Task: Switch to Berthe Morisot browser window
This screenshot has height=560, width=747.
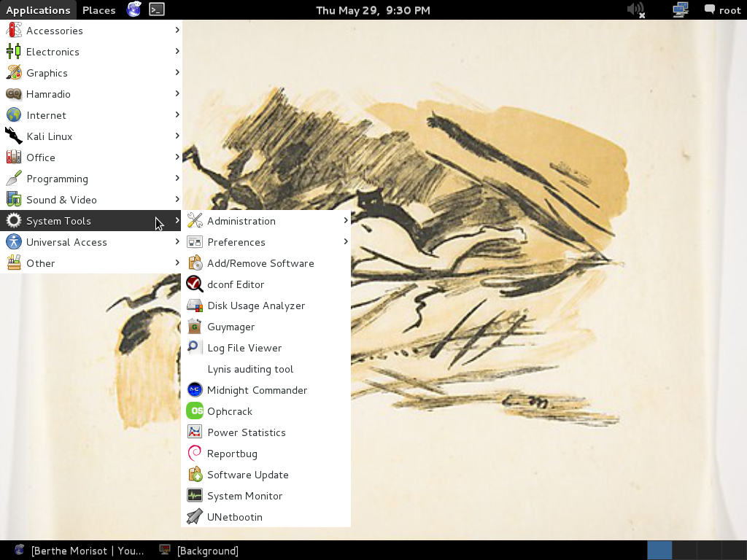Action: click(x=79, y=551)
